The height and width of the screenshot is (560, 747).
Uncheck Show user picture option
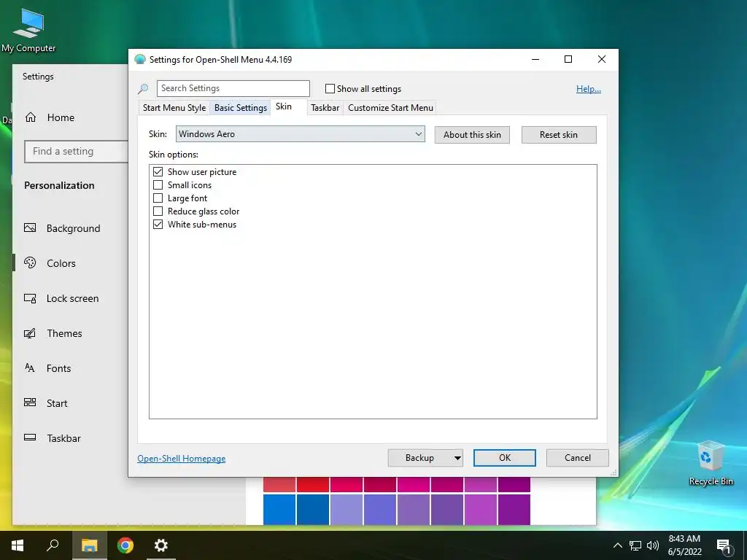(158, 171)
